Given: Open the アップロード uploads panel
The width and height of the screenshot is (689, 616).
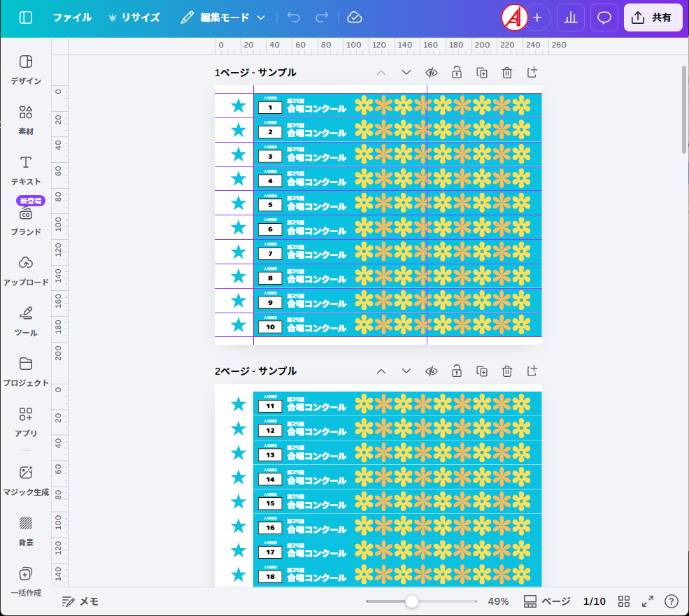Looking at the screenshot, I should (x=26, y=271).
